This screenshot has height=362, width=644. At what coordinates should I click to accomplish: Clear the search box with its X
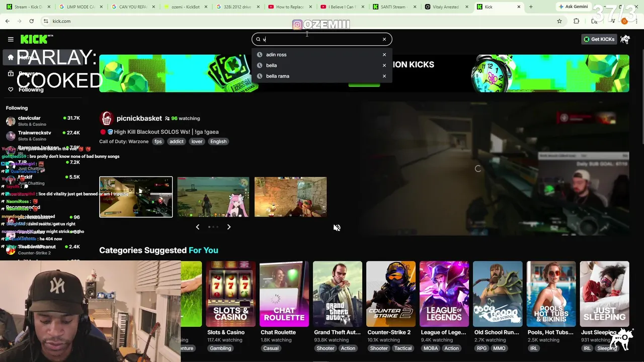coord(384,39)
